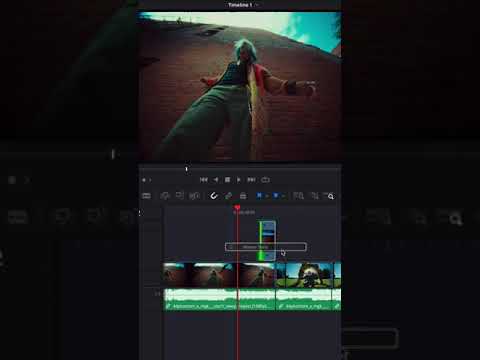Click the Overwrite Clip toolbar icon

(180, 196)
